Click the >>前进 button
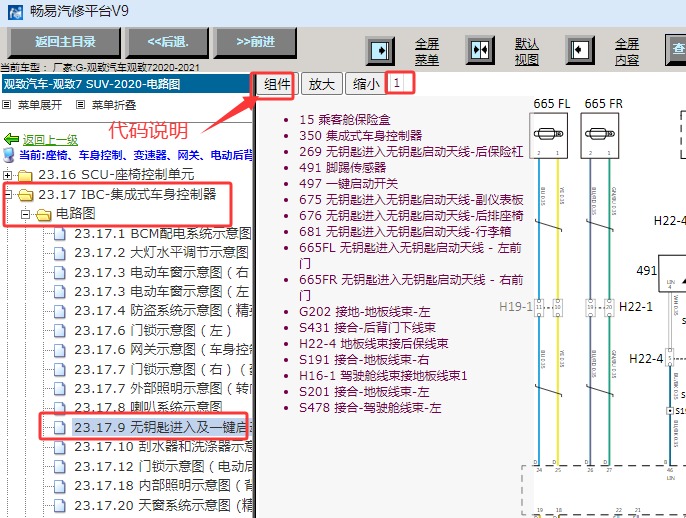Screen dimensions: 686x518 pos(256,42)
